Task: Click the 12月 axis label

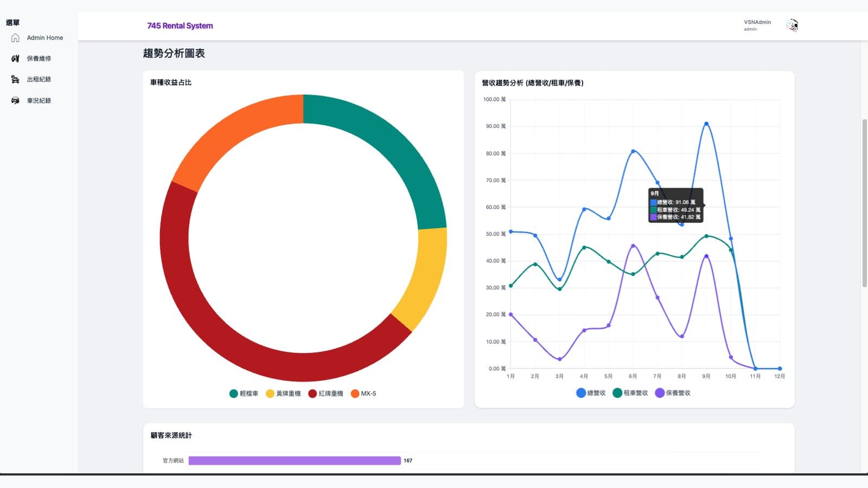Action: click(780, 376)
